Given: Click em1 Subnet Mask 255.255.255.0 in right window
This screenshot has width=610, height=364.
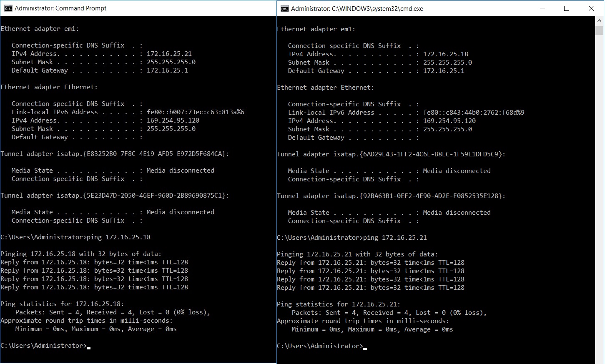Looking at the screenshot, I should 447,63.
